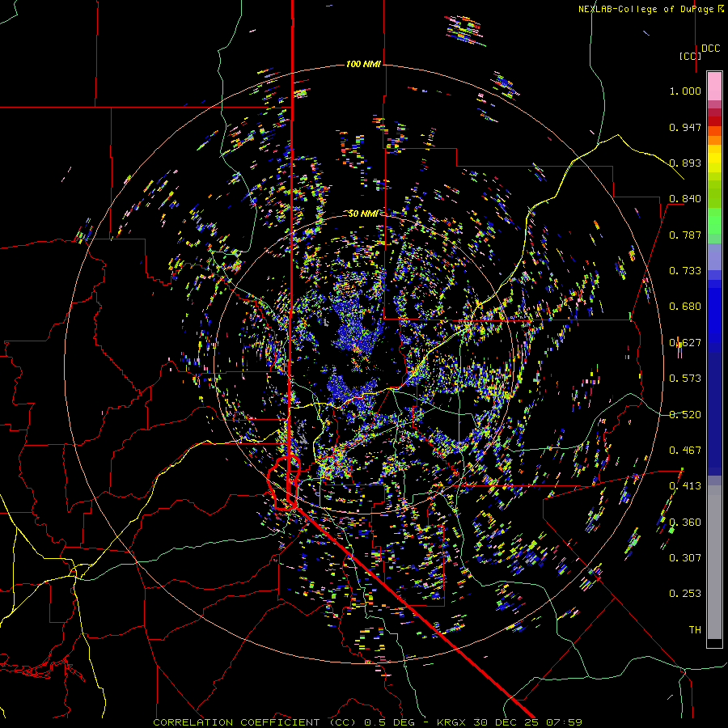Click the TH label at the legend bottom
This screenshot has width=728, height=728.
coord(695,630)
